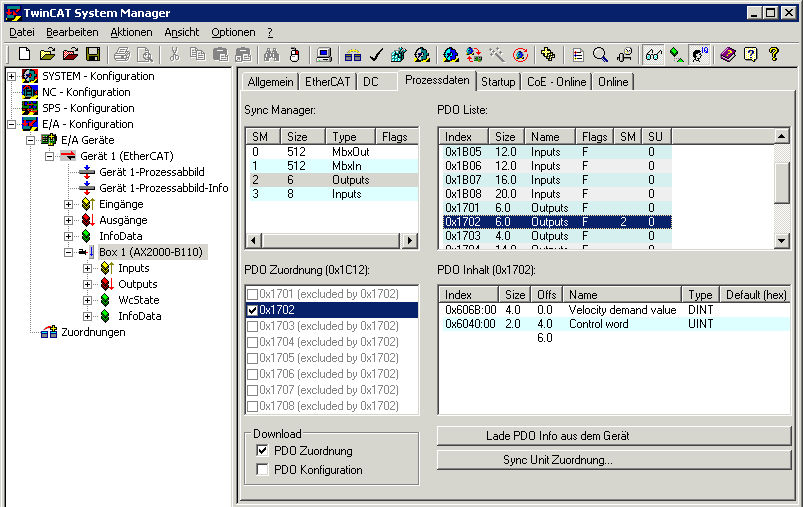Screen dimensions: 803x507
Task: Click the New file toolbar icon
Action: 24,54
